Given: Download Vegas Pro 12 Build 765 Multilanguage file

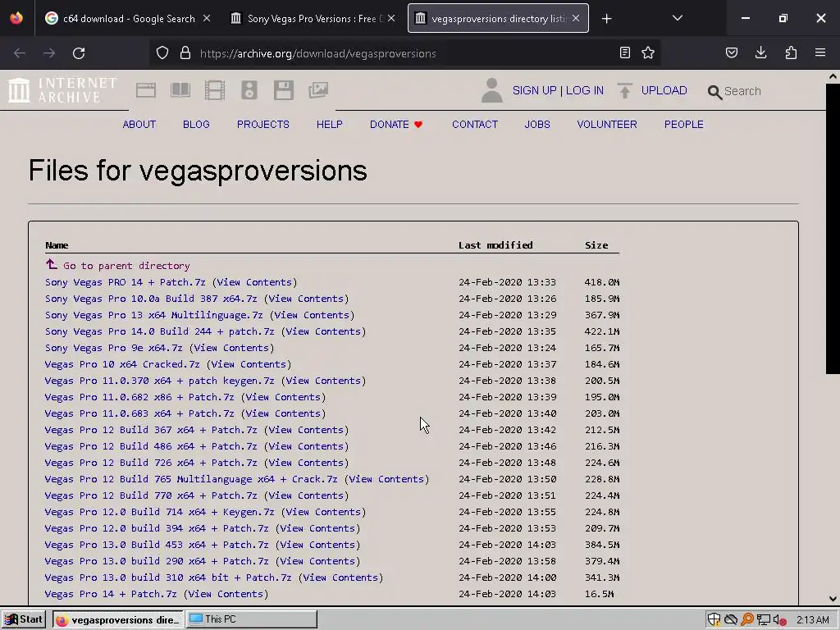Looking at the screenshot, I should [191, 479].
